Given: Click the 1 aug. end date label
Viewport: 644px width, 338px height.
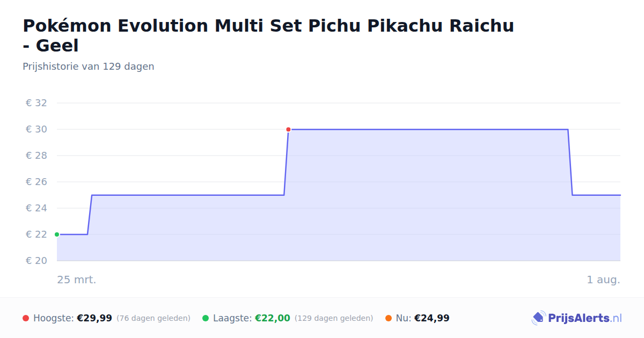Looking at the screenshot, I should click(x=603, y=280).
